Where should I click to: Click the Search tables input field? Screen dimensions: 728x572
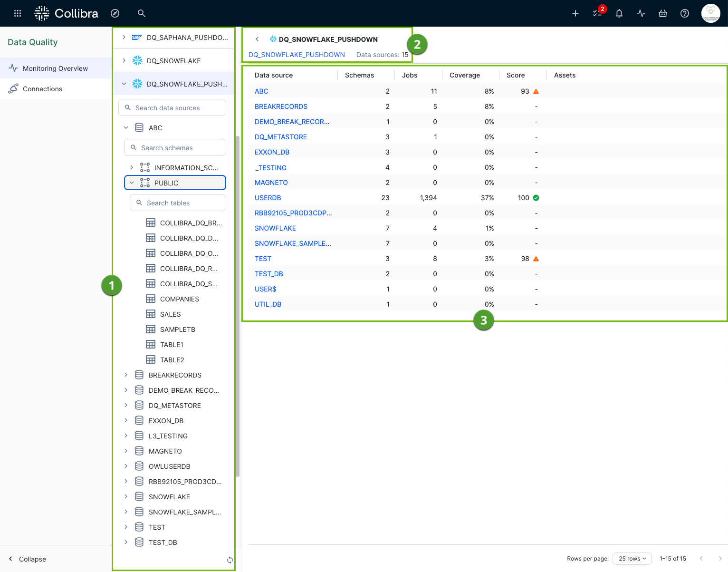point(178,203)
